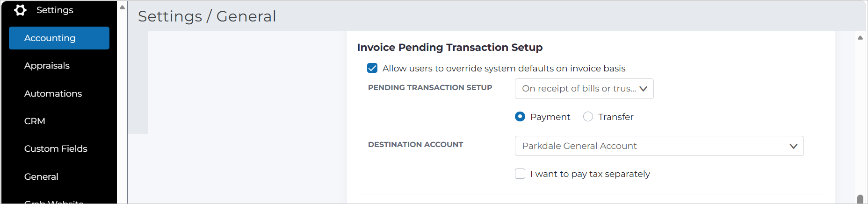Click the main panel scroll up arrow
This screenshot has width=868, height=204.
tap(860, 38)
